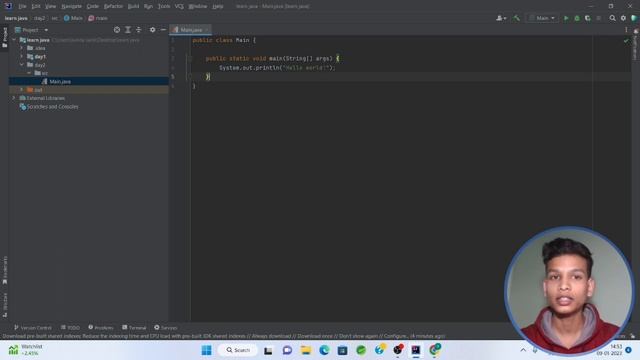
Task: Run the Main configuration with play icon
Action: [566, 18]
